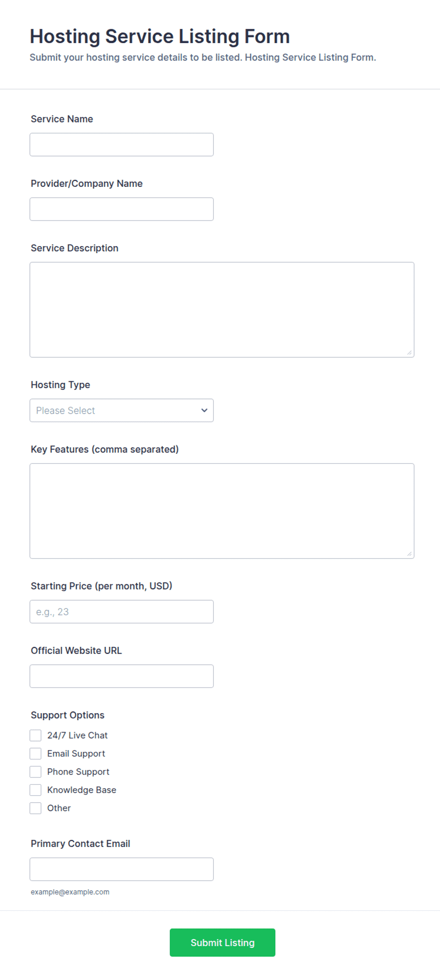Tick the Phone Support checkbox
Viewport: 440px width, 980px height.
(x=35, y=772)
